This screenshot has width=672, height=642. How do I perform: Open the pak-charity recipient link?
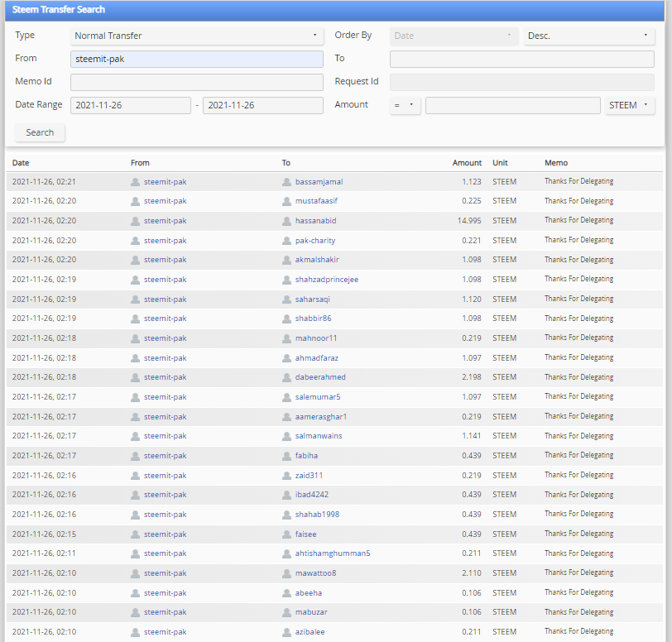click(315, 241)
